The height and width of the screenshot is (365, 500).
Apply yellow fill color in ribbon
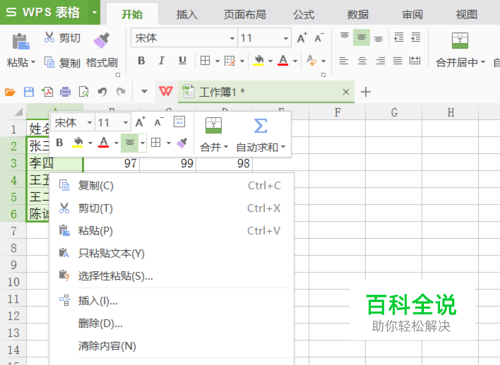coord(258,61)
